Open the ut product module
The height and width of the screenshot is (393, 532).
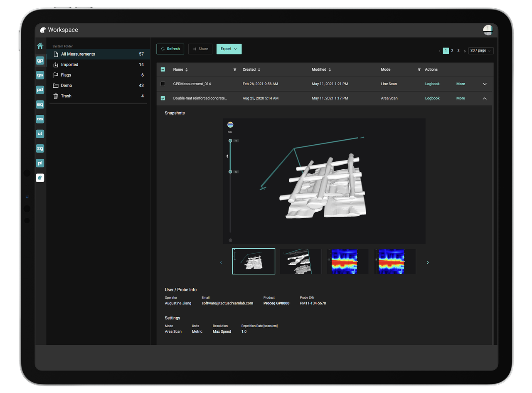click(x=40, y=133)
